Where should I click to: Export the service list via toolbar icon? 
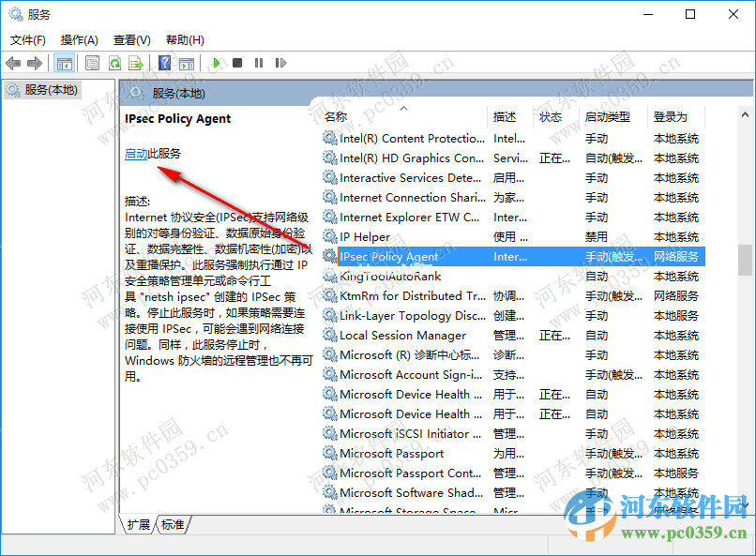(135, 63)
